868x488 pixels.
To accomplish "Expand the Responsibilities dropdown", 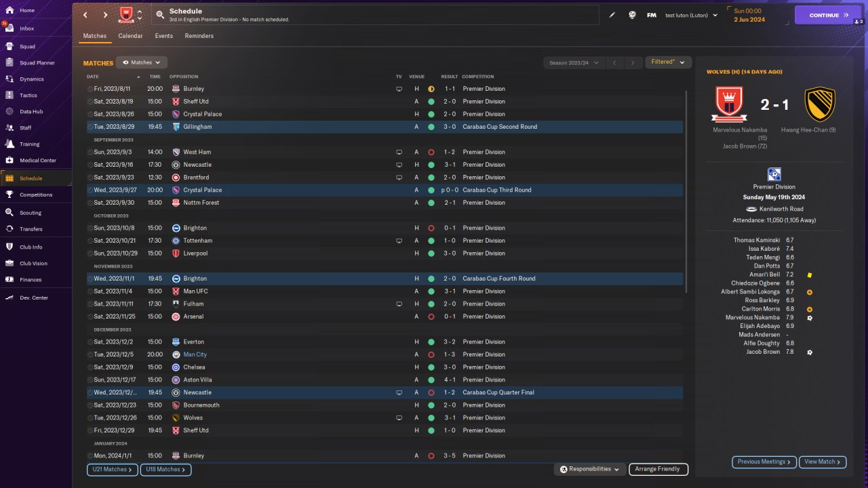I will click(590, 469).
